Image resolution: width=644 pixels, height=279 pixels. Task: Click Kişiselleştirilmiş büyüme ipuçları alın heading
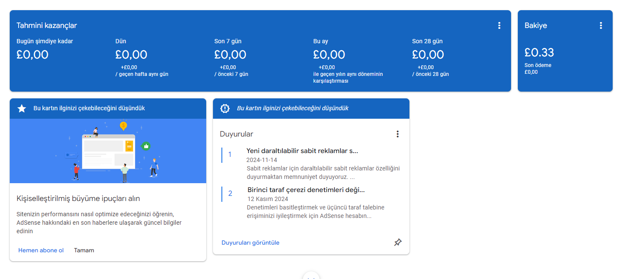coord(78,198)
